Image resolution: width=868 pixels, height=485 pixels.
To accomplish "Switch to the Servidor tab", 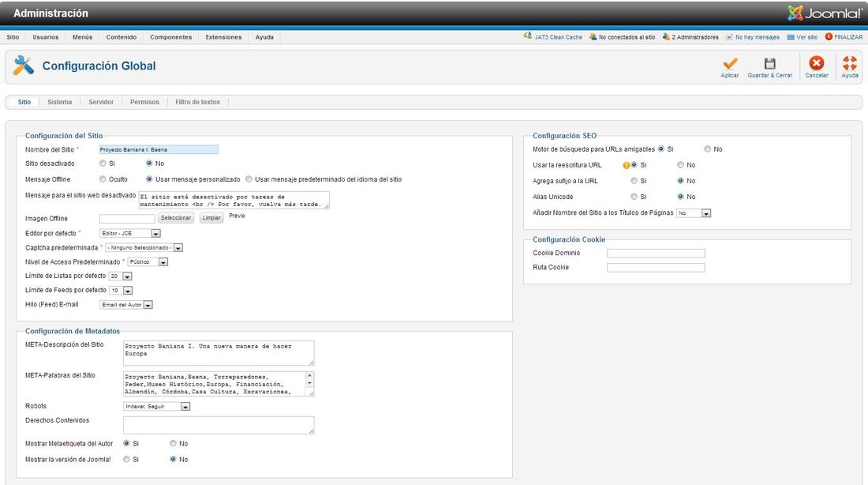I will [x=101, y=102].
